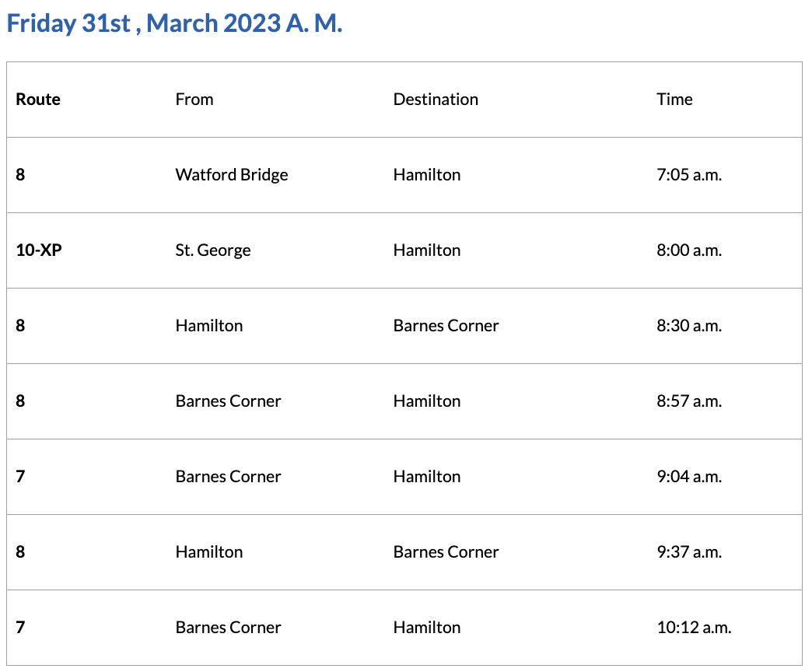Select Hamilton destination in the 10:12 a.m. row
Viewport: 812px width, 672px height.
(x=427, y=628)
